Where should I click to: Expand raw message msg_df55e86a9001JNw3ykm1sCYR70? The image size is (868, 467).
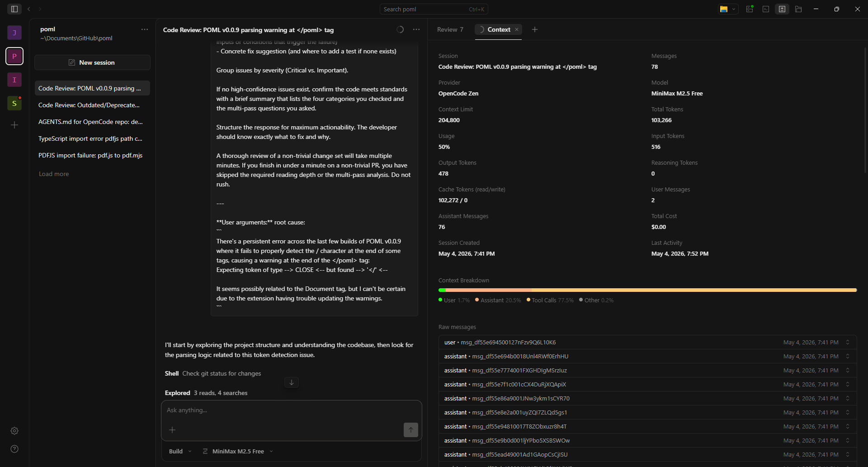pyautogui.click(x=647, y=399)
